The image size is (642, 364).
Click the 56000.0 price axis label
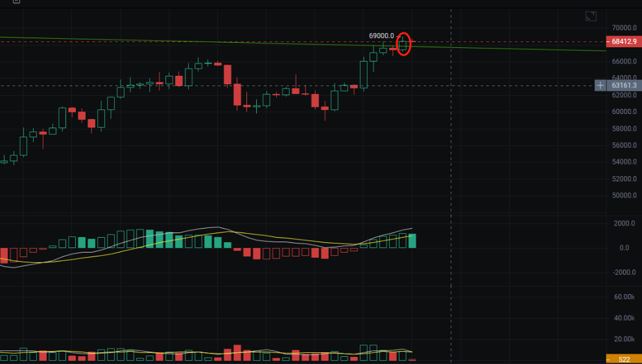click(624, 145)
